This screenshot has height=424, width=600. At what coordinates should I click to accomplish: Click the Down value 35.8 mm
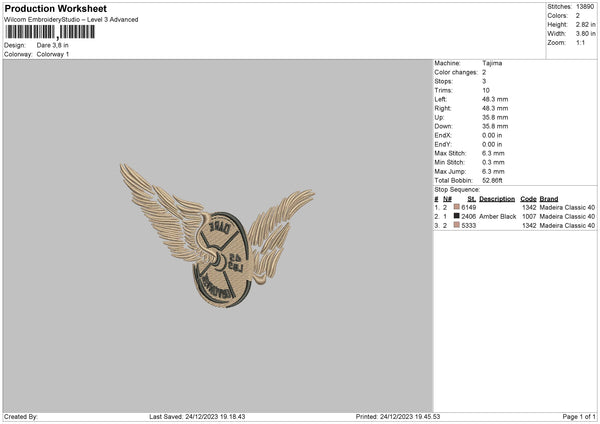(x=495, y=126)
